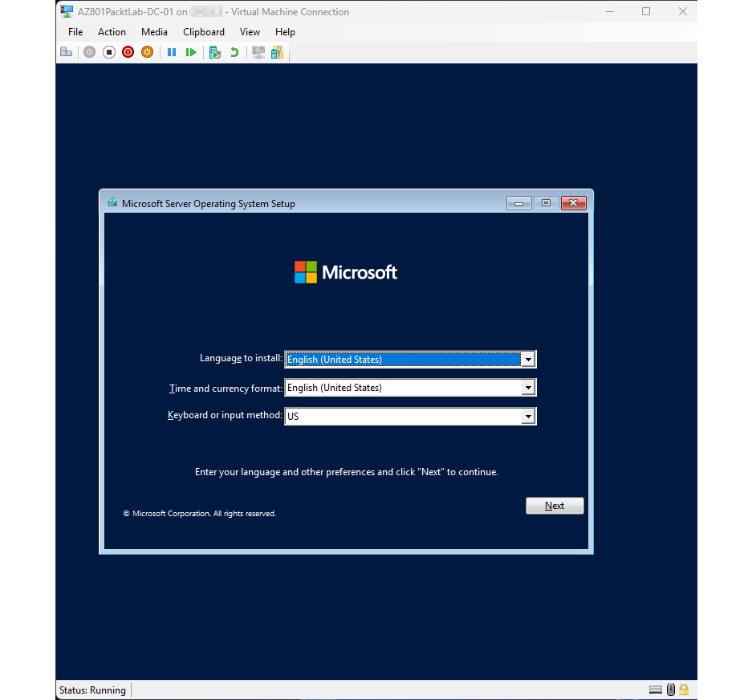Minimize the Virtual Machine Connection window
Viewport: 752px width, 700px height.
[610, 11]
